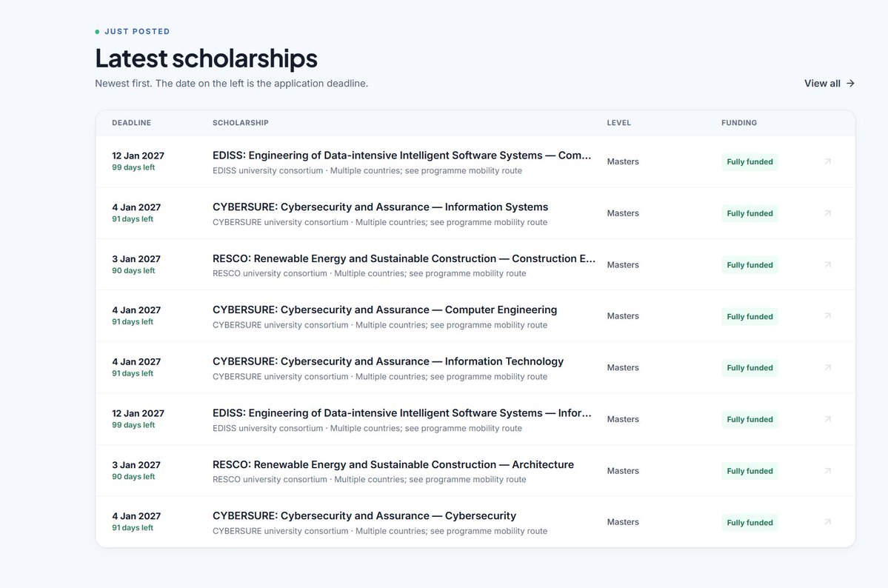Open CYBERSURE Information Systems scholarship title
Image resolution: width=888 pixels, height=588 pixels.
click(380, 207)
